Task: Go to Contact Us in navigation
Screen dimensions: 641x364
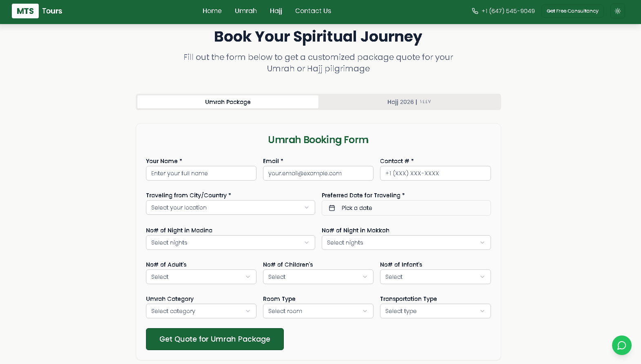Action: pos(313,11)
